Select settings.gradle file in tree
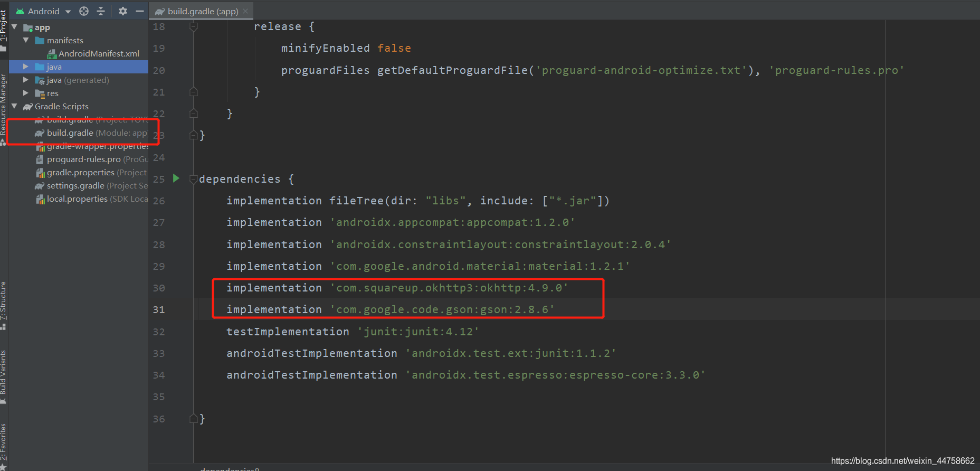980x471 pixels. click(x=75, y=186)
